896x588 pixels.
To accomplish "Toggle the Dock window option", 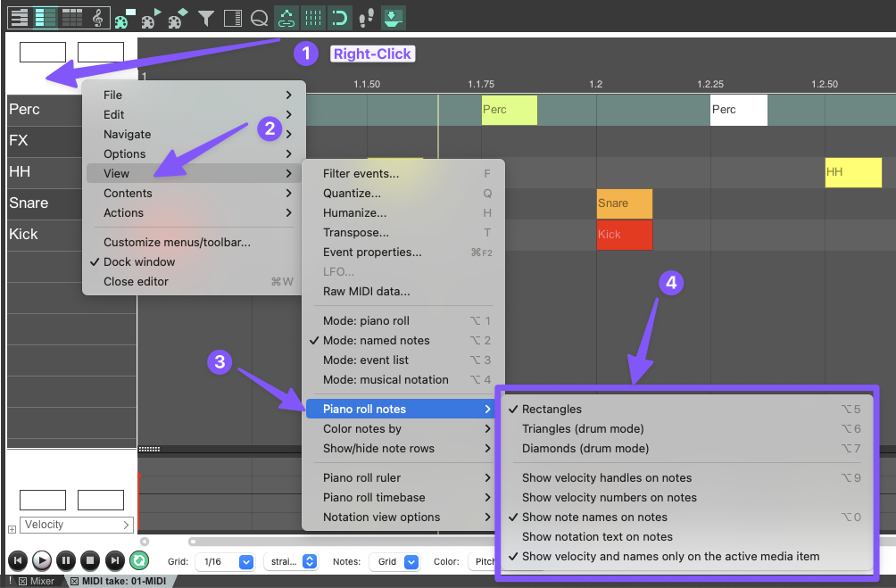I will coord(139,262).
